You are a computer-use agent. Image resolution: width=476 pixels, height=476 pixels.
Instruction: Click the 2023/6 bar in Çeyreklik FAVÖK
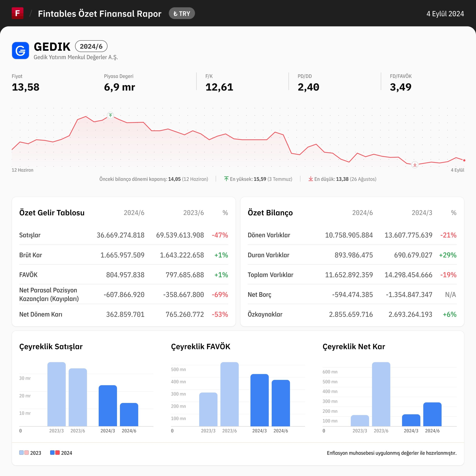(230, 394)
